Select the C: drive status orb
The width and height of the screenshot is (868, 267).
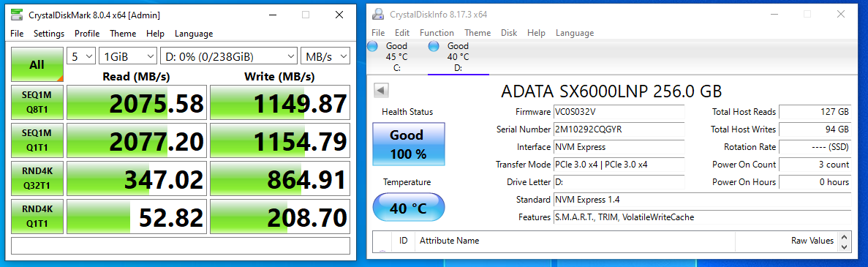[372, 46]
